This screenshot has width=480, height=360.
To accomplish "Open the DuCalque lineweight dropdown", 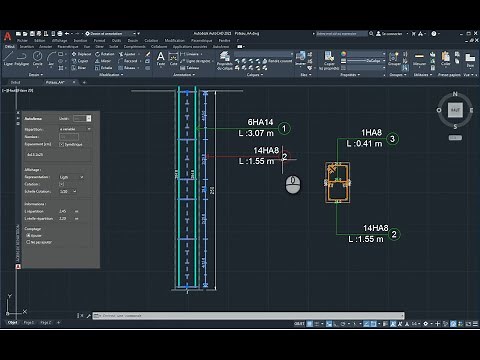I will 366,61.
